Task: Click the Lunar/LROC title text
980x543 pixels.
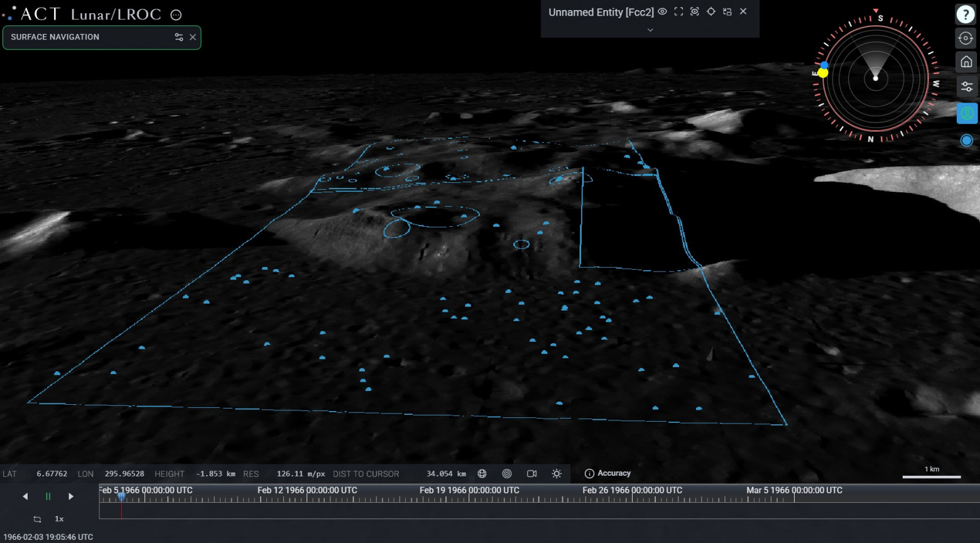Action: 116,14
